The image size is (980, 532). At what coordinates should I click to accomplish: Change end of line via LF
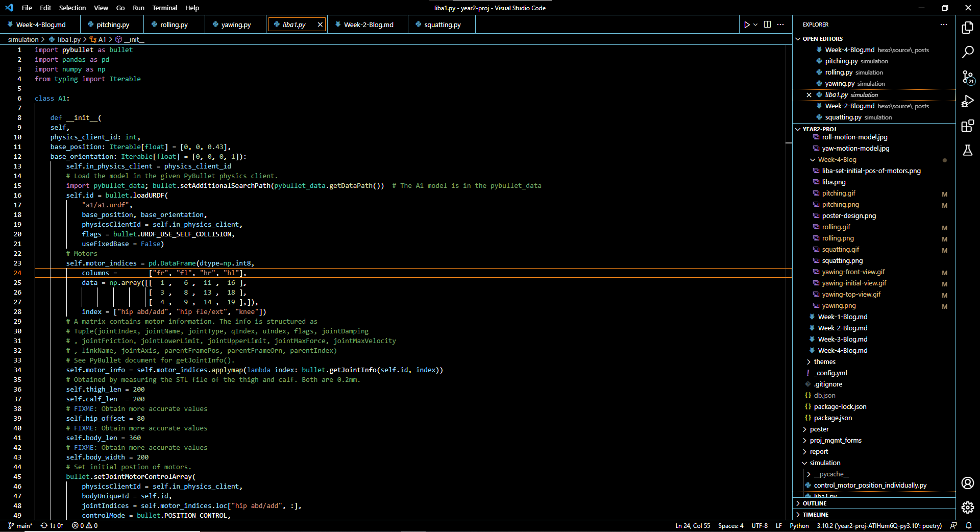(x=779, y=525)
